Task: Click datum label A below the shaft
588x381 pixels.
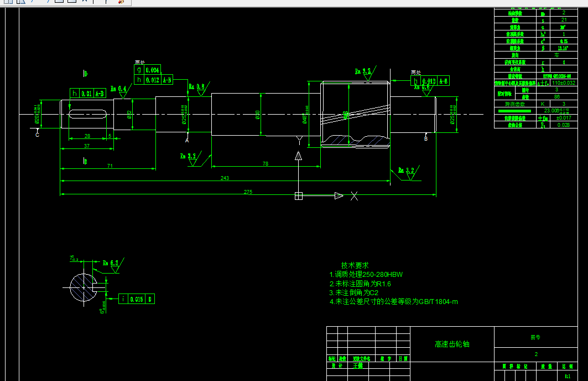Action: click(187, 141)
